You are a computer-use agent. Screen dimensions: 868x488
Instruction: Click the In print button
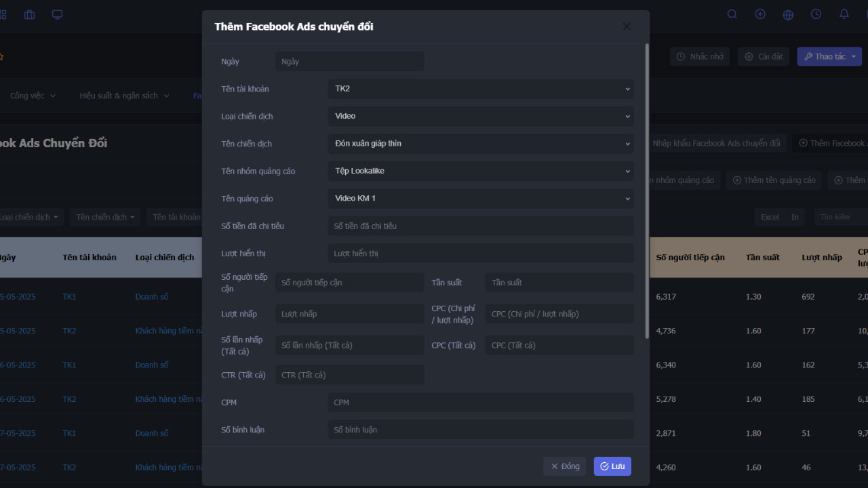[795, 217]
